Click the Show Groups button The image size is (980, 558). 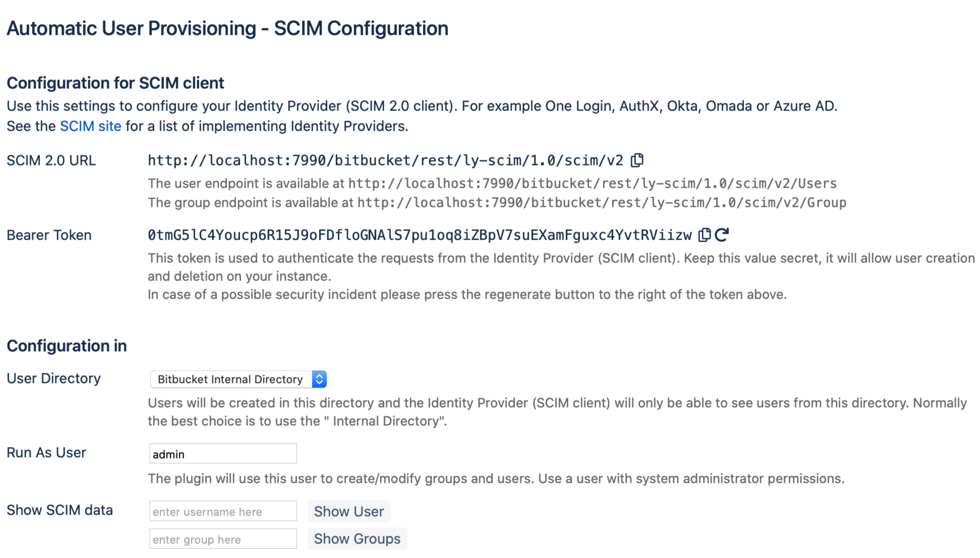[357, 538]
